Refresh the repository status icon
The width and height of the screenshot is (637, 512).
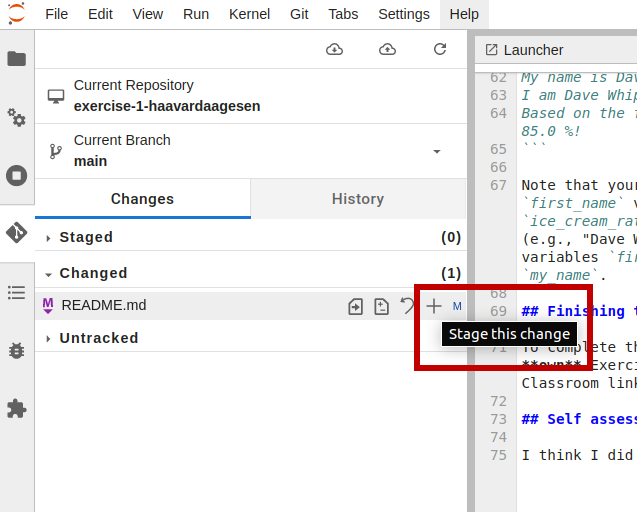tap(440, 50)
